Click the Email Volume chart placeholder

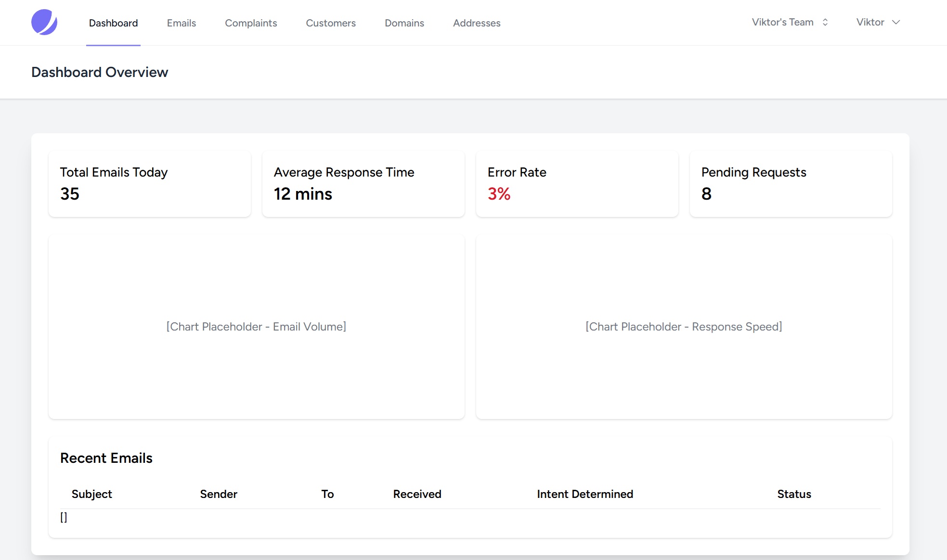[256, 327]
